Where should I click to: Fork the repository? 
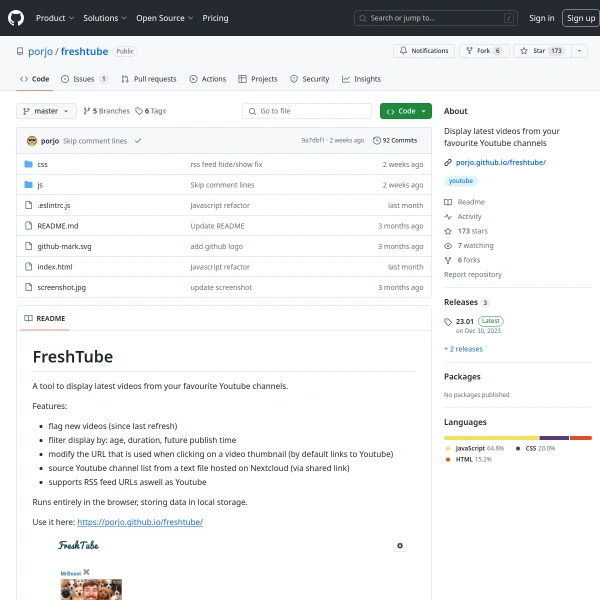484,51
